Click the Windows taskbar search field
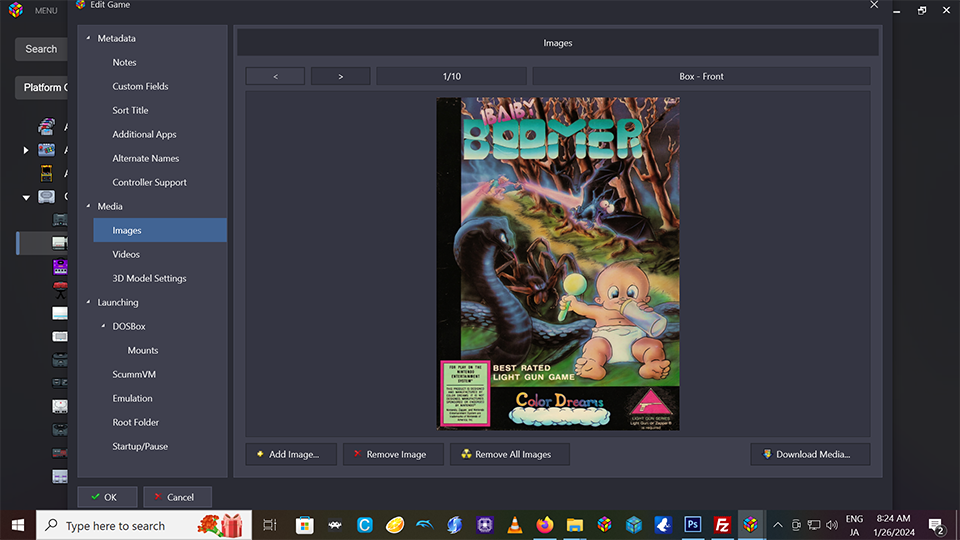This screenshot has height=540, width=960. click(144, 525)
